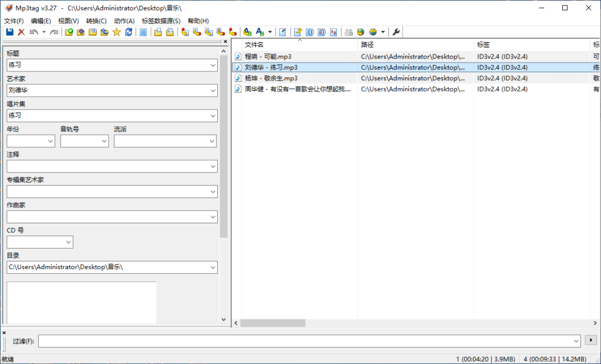This screenshot has height=364, width=601.
Task: Open extended tags editor icon
Action: [x=282, y=32]
